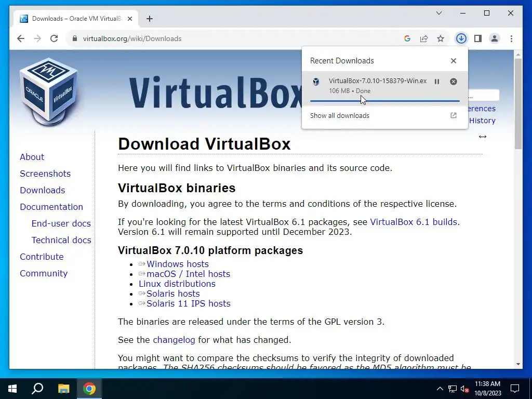Open the downloaded VirtualBox-7.0.10-158379-Win.exe file
This screenshot has width=532, height=399.
pos(378,81)
